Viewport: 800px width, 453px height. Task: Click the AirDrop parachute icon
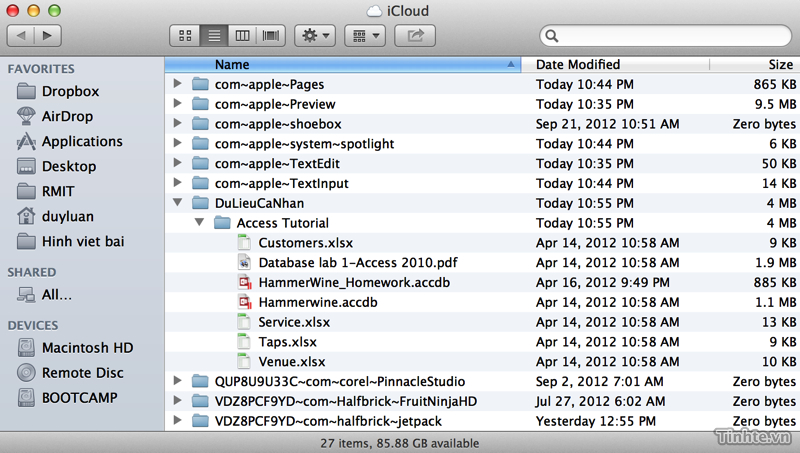click(x=26, y=116)
